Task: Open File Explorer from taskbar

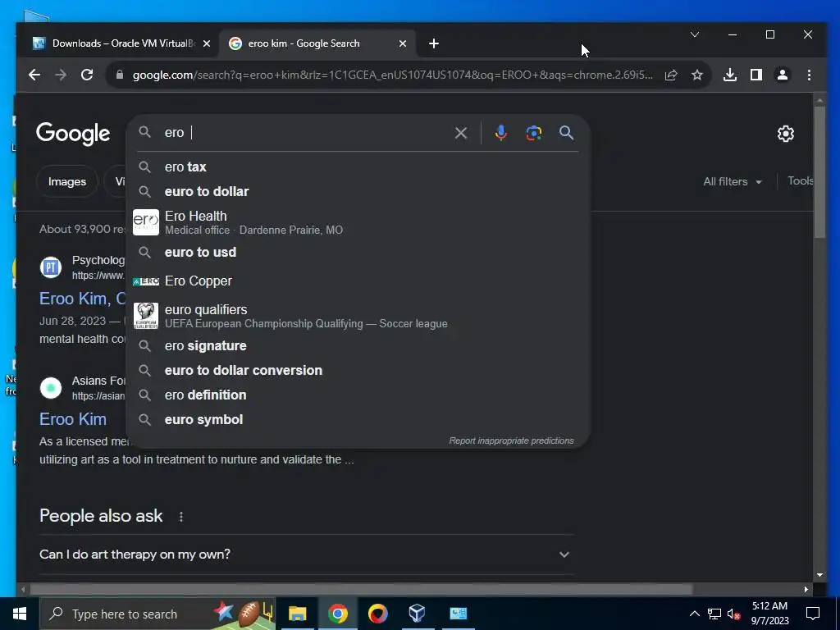Action: pyautogui.click(x=297, y=614)
